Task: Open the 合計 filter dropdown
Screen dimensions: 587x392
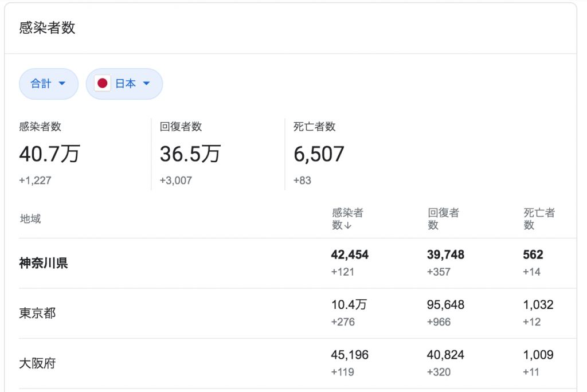Action: coord(49,84)
